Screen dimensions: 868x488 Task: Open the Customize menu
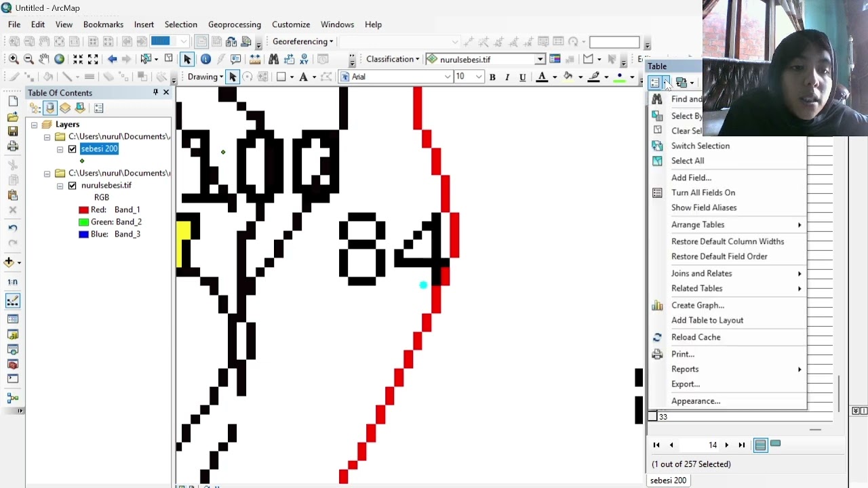[291, 24]
